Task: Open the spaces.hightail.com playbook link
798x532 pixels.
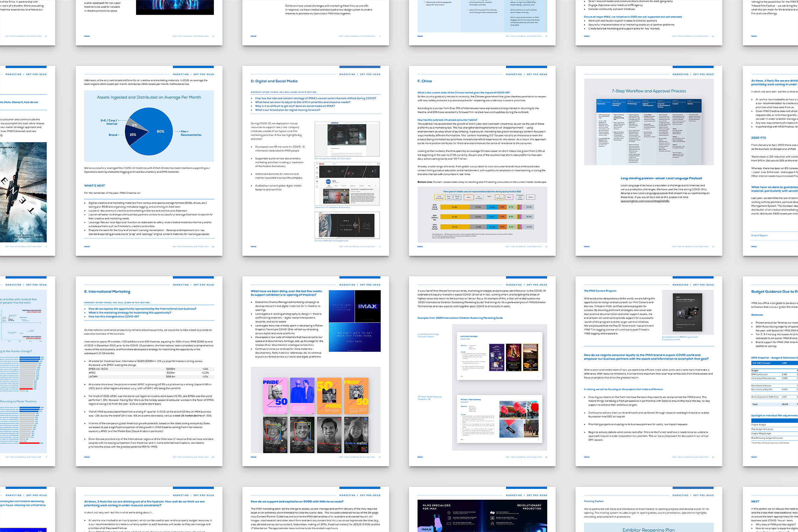Action: (x=645, y=201)
